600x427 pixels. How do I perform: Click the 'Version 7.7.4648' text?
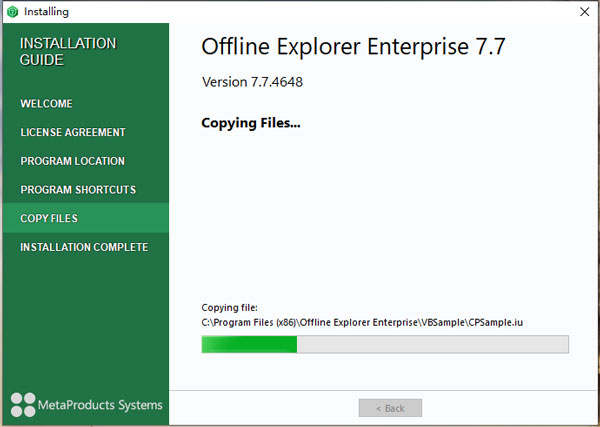coord(253,82)
